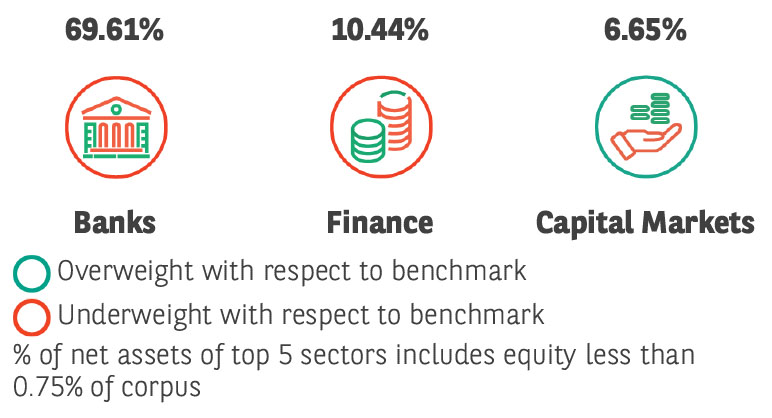772x418 pixels.
Task: Click the Capital Markets hand icon
Action: [x=645, y=127]
